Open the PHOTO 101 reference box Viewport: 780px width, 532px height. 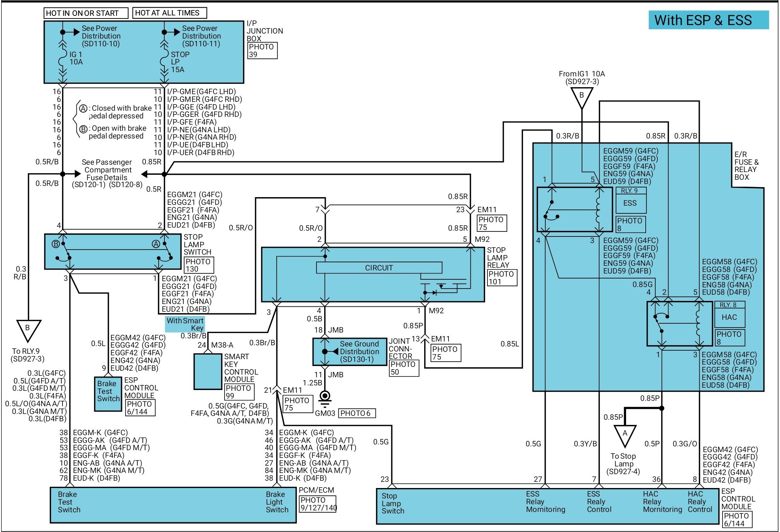502,278
